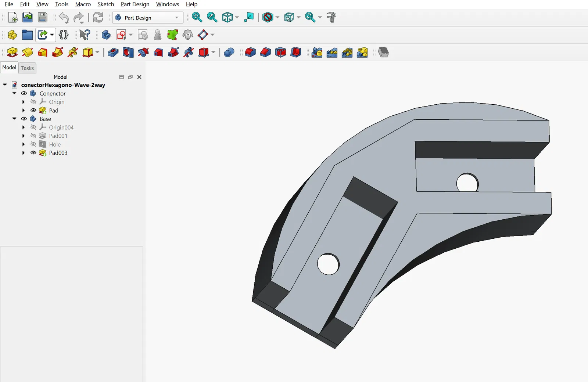Open the Sketch menu
588x382 pixels.
pyautogui.click(x=105, y=4)
